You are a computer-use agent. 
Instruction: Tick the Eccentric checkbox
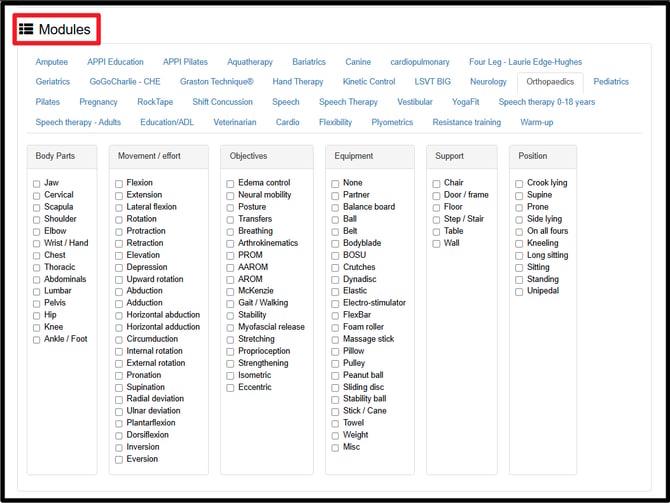pos(230,388)
